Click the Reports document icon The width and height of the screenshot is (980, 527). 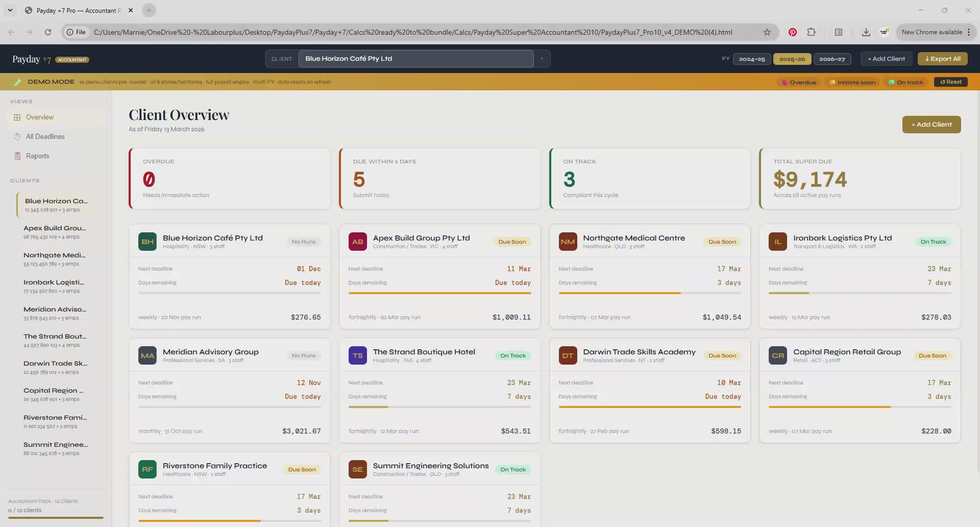[x=17, y=156]
